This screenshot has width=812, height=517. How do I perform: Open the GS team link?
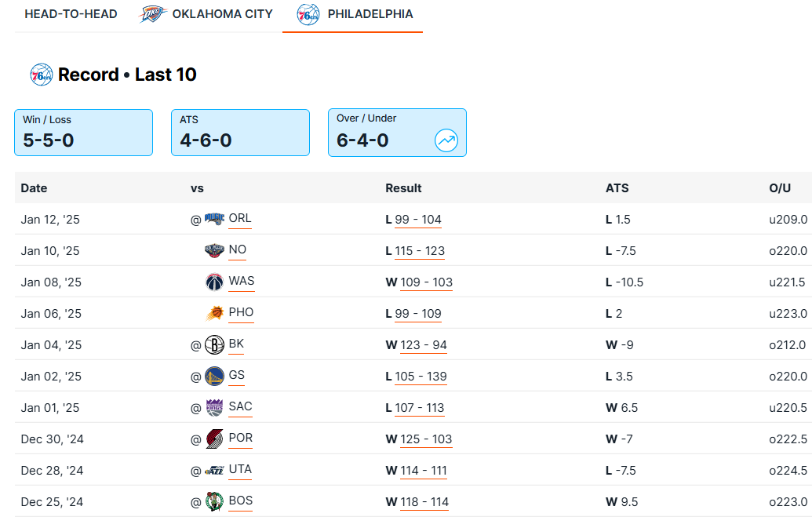(237, 376)
